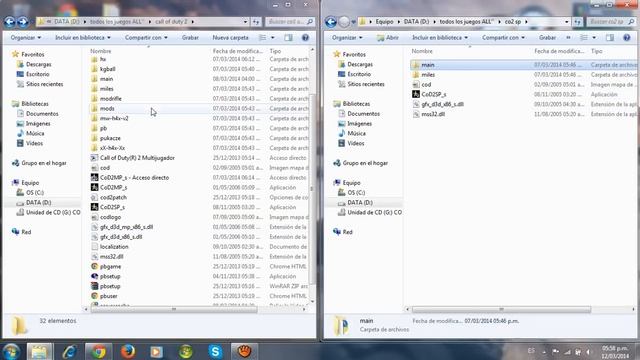Open Organizar menu in right window

pyautogui.click(x=347, y=38)
